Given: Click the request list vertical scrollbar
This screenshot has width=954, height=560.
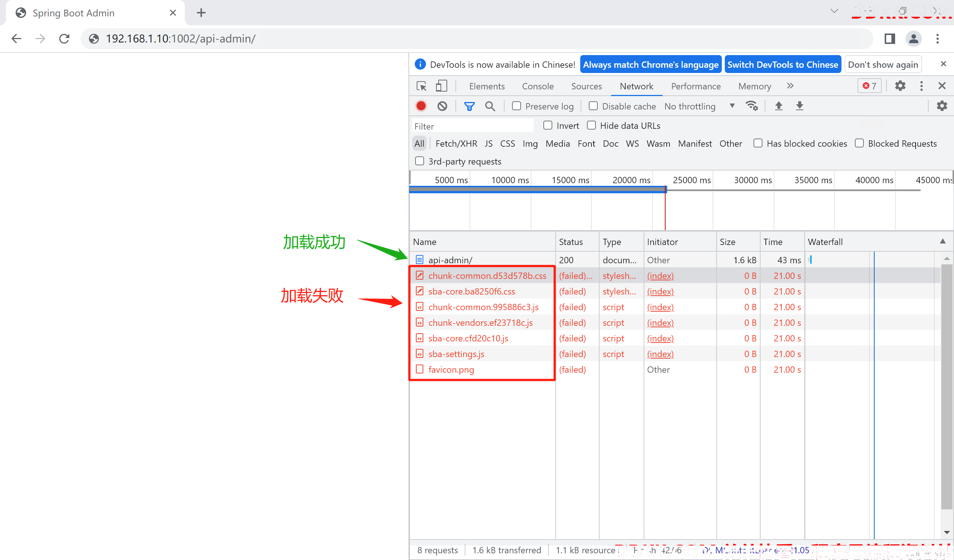Looking at the screenshot, I should click(946, 386).
